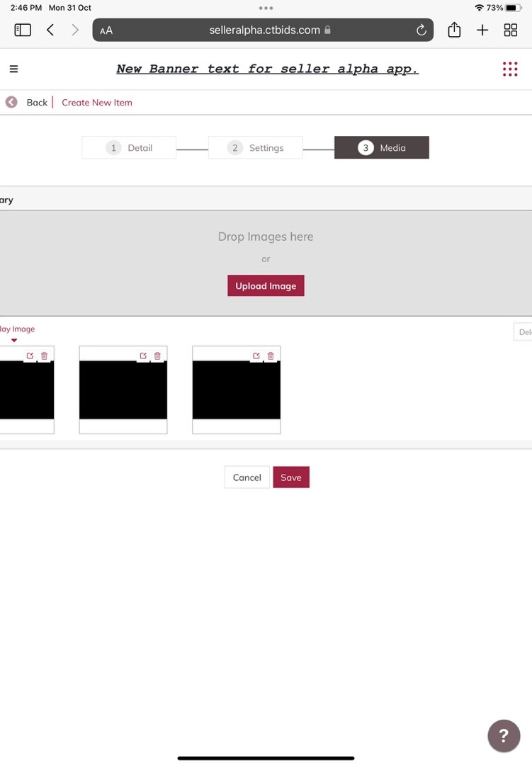532x765 pixels.
Task: Delete the first uploaded image
Action: tap(44, 356)
